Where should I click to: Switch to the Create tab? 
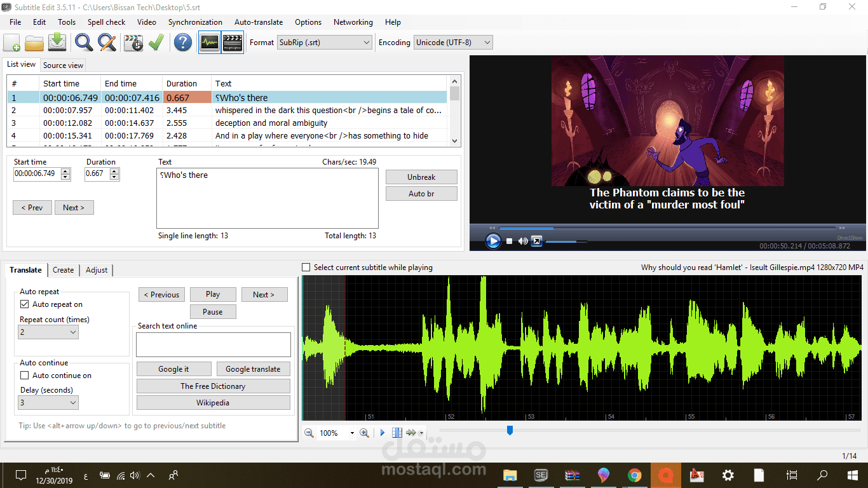pos(63,270)
